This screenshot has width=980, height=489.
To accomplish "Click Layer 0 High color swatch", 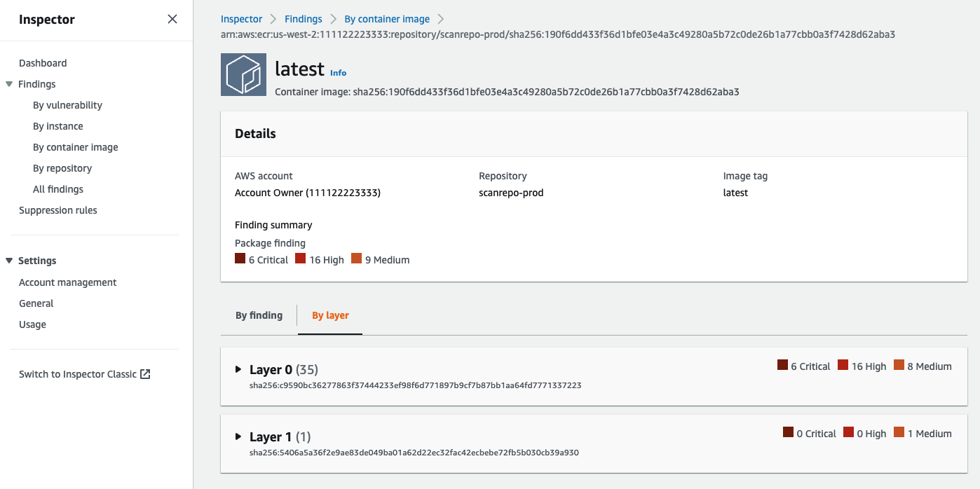I will tap(843, 365).
